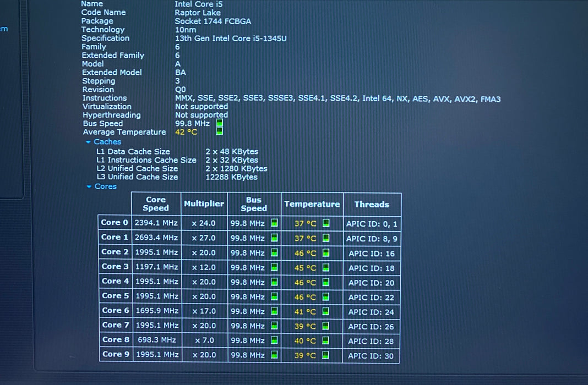Click the '12288 KBytes' L3 cache value

[x=231, y=177]
